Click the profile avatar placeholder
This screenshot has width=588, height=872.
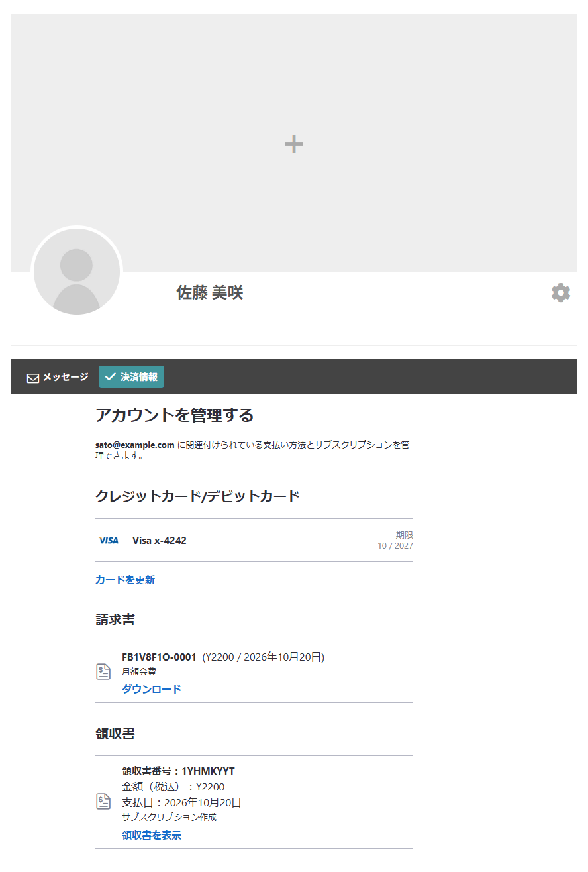pyautogui.click(x=77, y=272)
